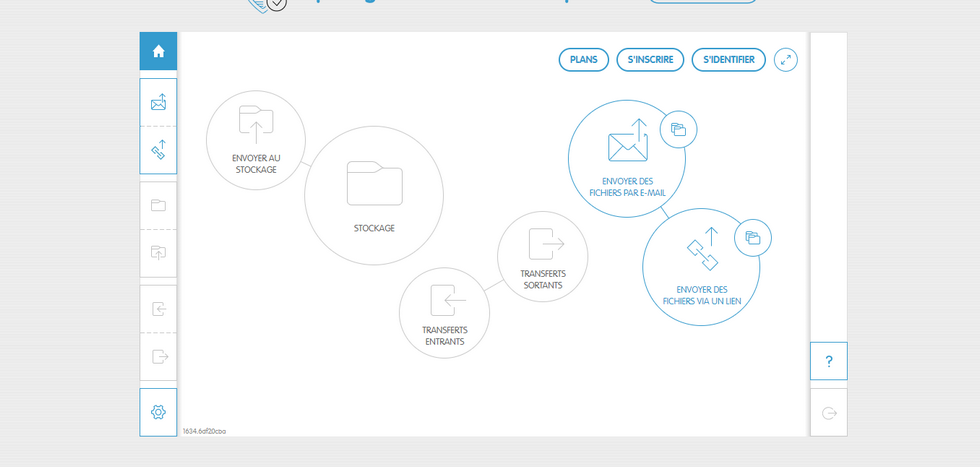Image resolution: width=980 pixels, height=467 pixels.
Task: Select the Envoyer des fichiers via un lien circle
Action: click(x=700, y=267)
